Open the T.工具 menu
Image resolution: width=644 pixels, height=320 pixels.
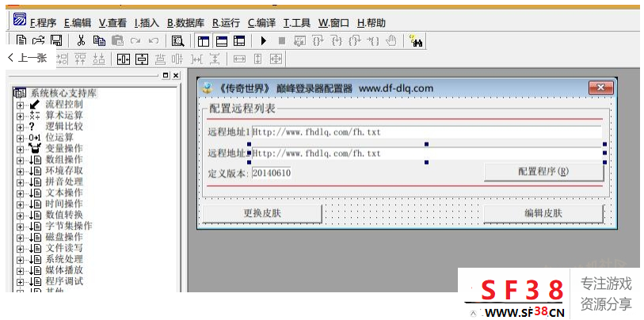pyautogui.click(x=297, y=23)
